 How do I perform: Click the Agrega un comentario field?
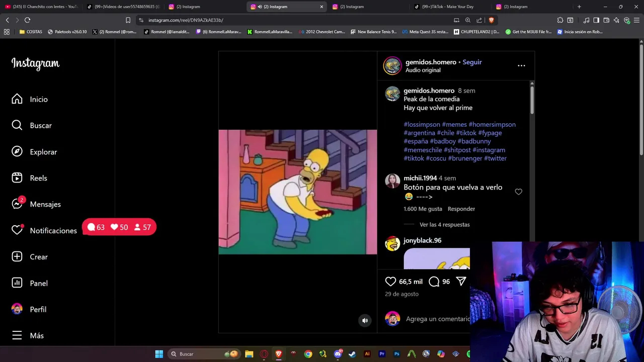click(438, 319)
